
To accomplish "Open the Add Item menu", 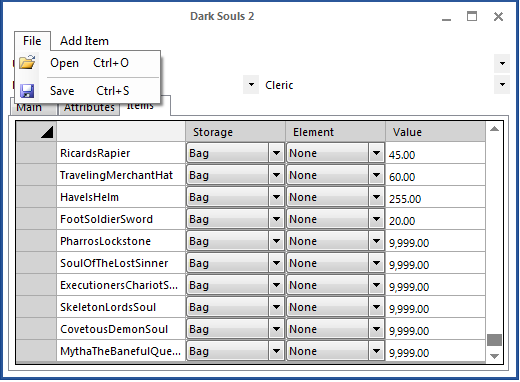I will 84,41.
